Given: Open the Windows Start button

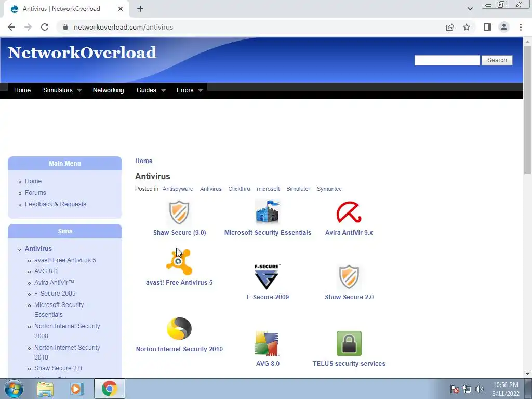Looking at the screenshot, I should coord(13,389).
